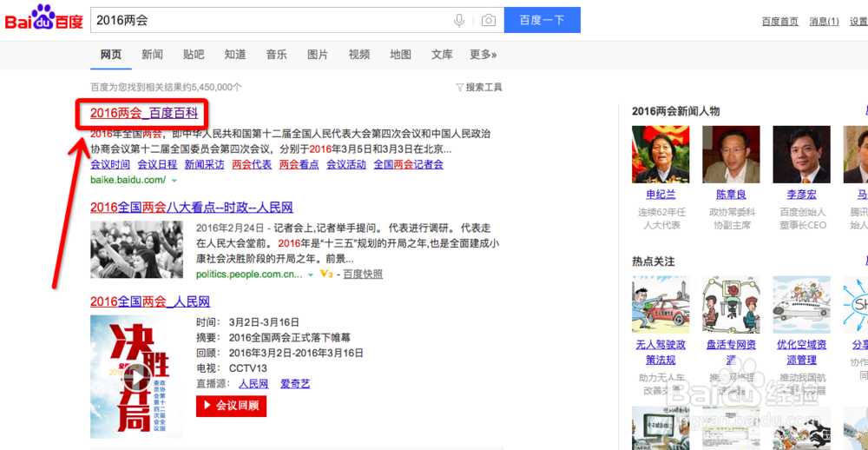Open 陈章良 name link

coord(731,195)
